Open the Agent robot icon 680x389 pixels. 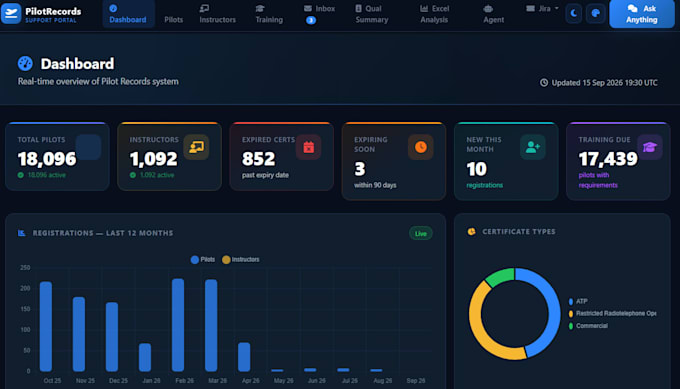[488, 9]
